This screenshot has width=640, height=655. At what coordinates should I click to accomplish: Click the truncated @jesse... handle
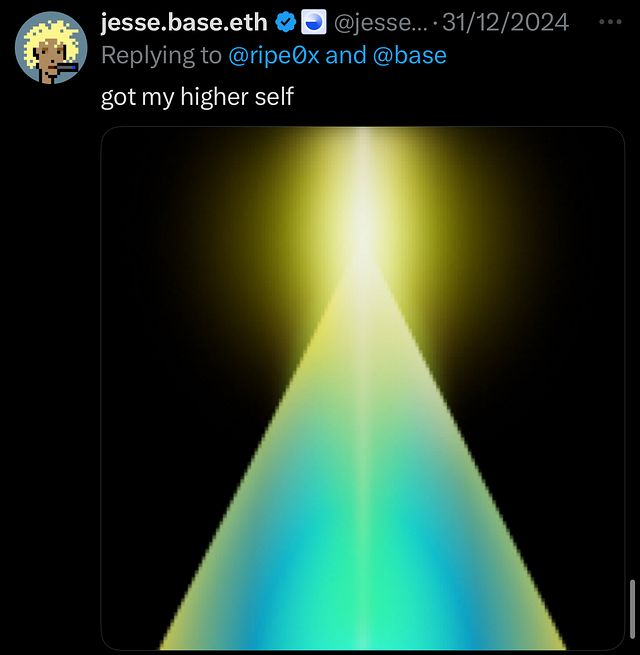pos(381,22)
